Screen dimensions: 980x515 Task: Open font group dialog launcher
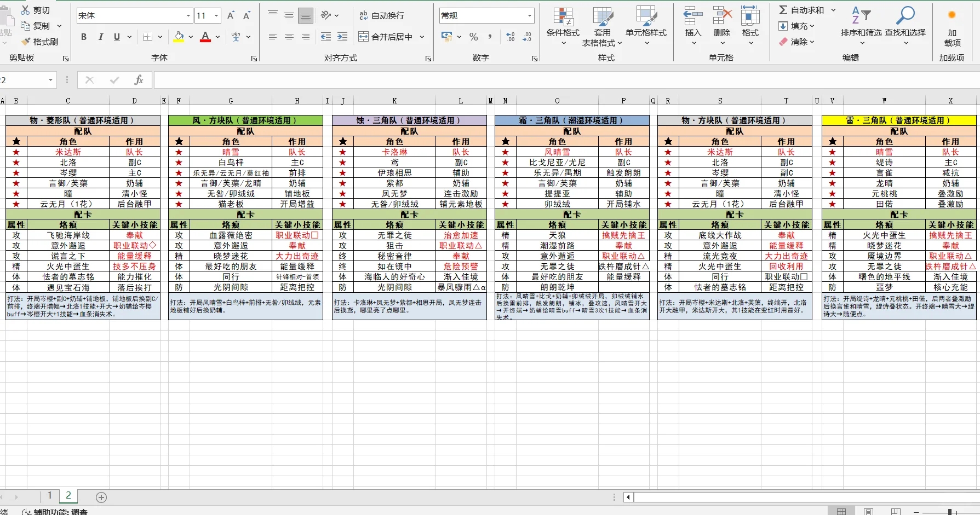tap(254, 58)
